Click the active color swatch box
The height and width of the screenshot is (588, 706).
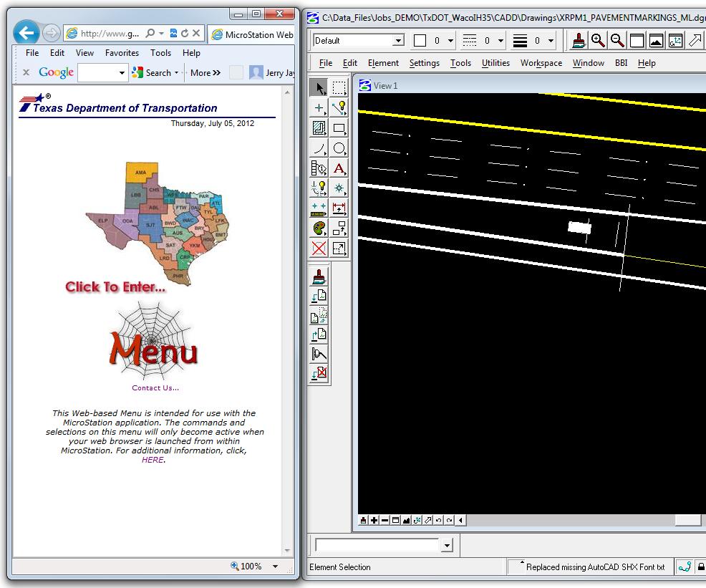tap(420, 41)
